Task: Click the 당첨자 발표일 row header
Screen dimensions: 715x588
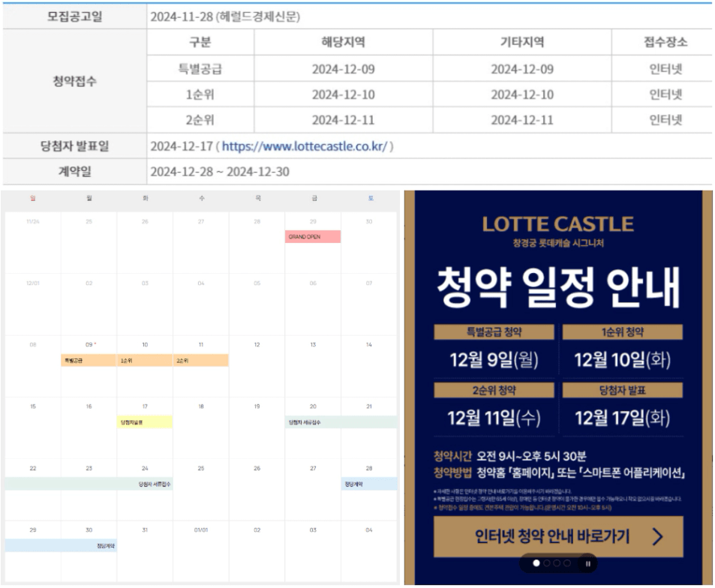Action: (x=75, y=146)
